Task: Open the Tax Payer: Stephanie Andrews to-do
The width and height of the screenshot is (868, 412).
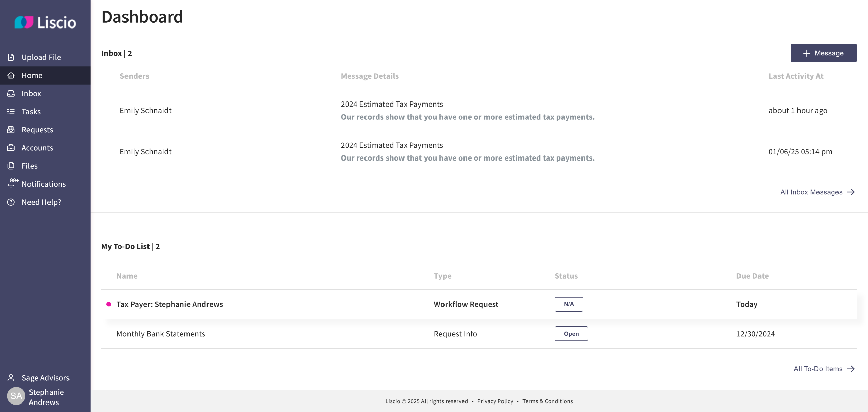Action: pyautogui.click(x=170, y=304)
